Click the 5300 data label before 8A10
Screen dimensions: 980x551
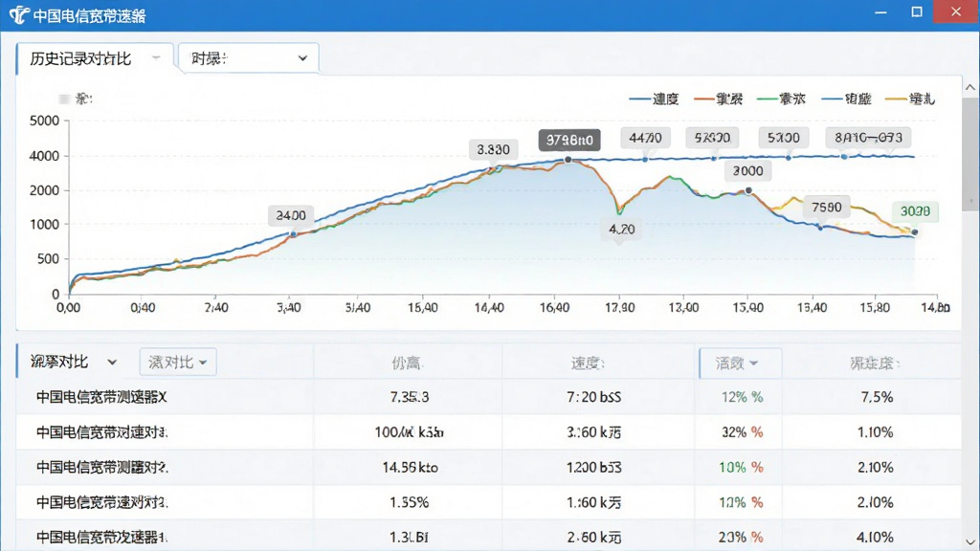784,138
